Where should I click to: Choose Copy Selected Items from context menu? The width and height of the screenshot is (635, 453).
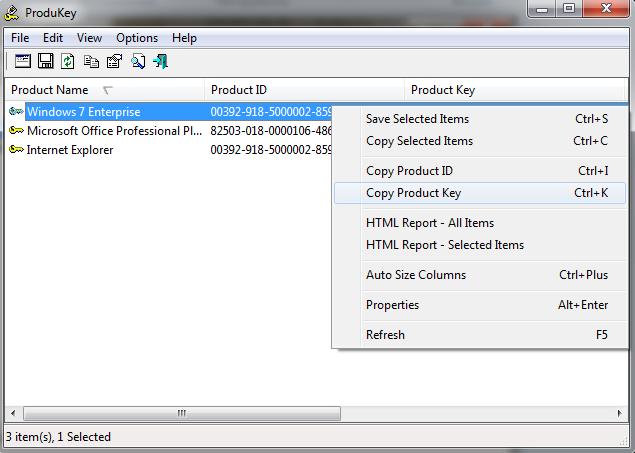pos(480,141)
